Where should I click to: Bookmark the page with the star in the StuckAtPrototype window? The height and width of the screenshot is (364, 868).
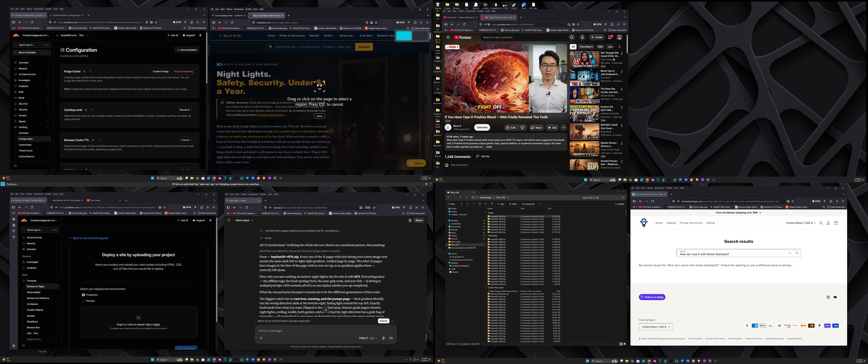pyautogui.click(x=792, y=201)
